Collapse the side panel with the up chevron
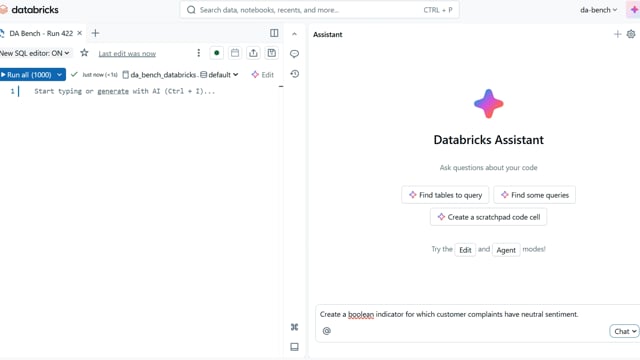Screen dimensions: 640x360 pos(294,34)
